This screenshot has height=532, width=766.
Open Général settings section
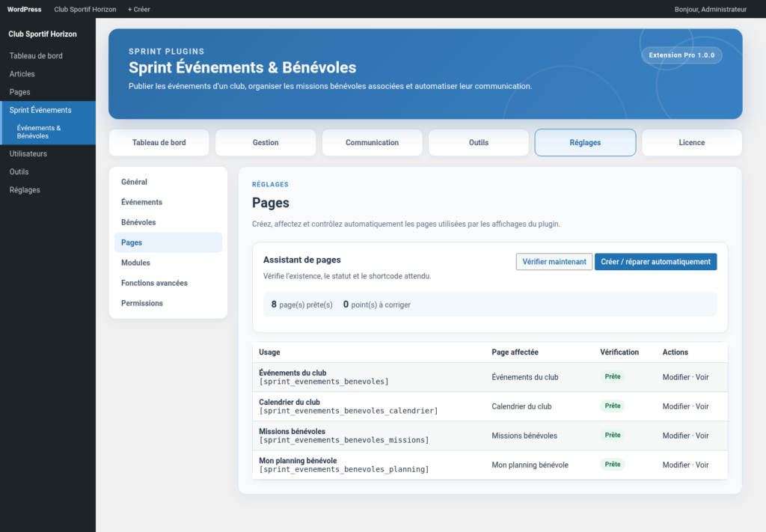point(168,182)
